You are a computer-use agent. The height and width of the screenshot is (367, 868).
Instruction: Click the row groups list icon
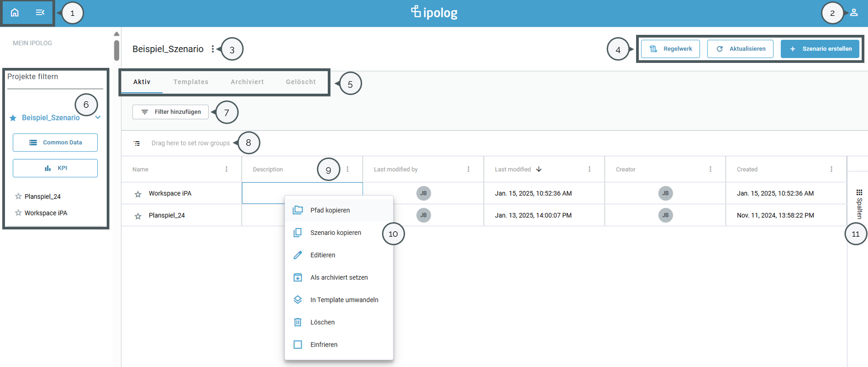[137, 143]
